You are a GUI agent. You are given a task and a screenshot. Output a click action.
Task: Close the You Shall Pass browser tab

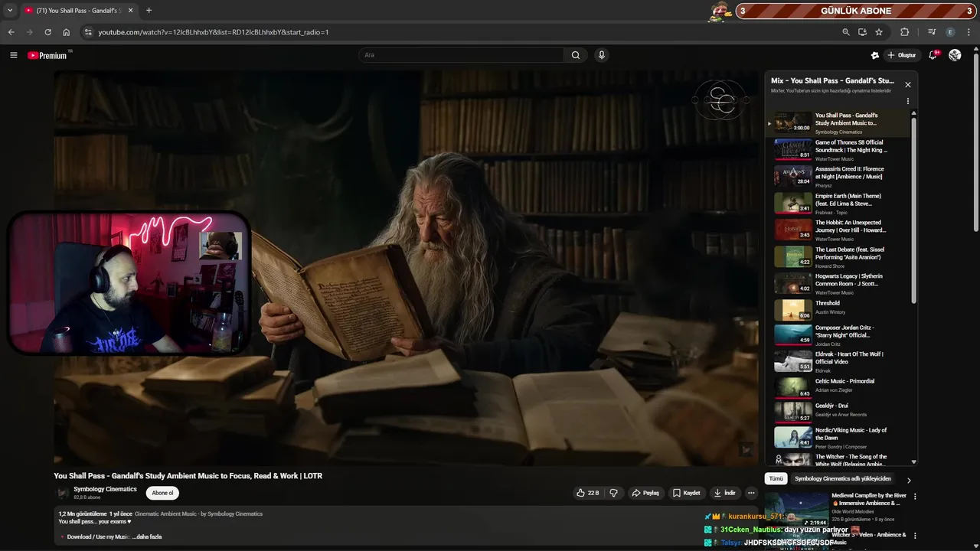click(x=130, y=11)
